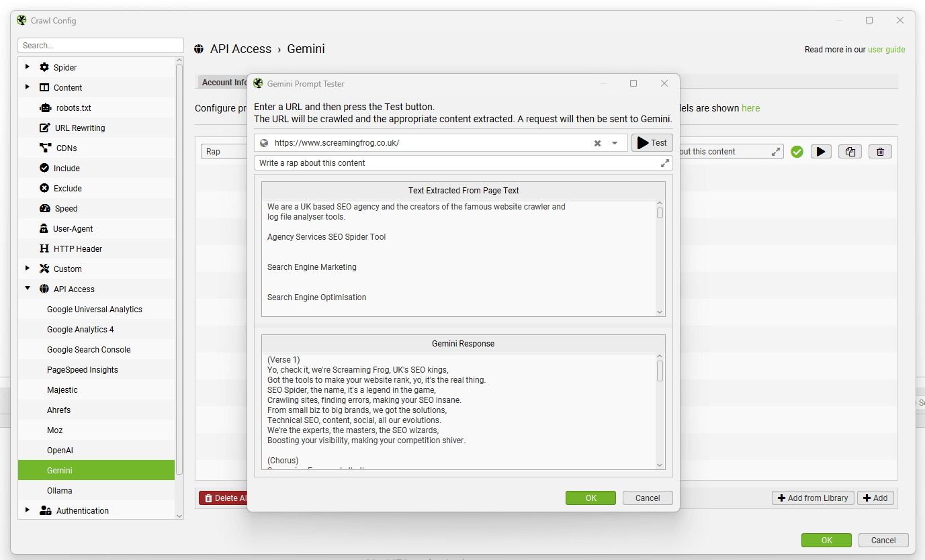
Task: Delete the Rap prompt with trash icon
Action: click(880, 152)
